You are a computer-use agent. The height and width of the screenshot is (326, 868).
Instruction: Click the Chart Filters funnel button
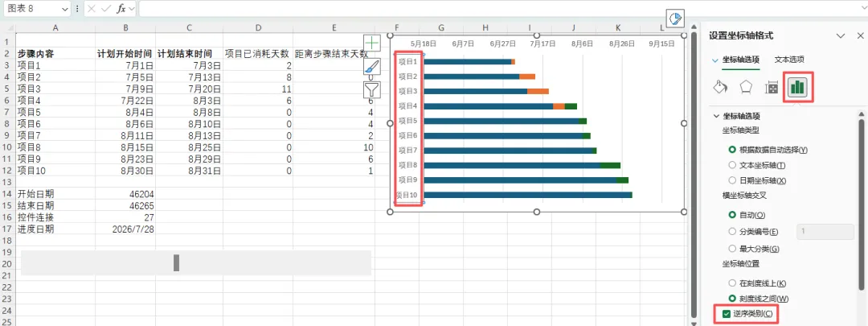(372, 89)
